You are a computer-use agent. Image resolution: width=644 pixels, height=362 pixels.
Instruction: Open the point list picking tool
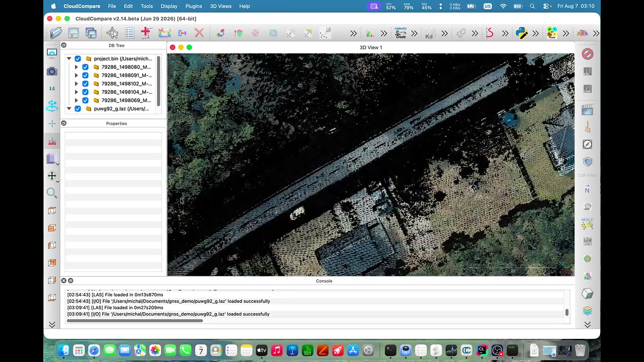pyautogui.click(x=129, y=33)
